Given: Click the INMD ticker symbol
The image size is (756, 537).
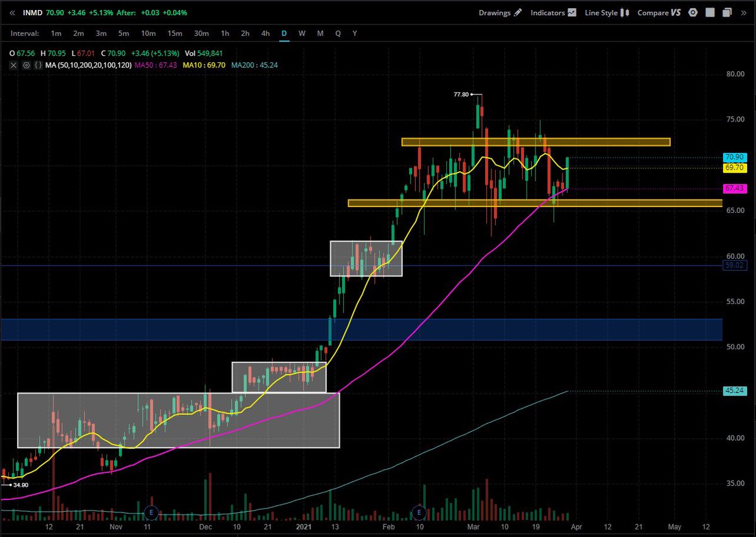Looking at the screenshot, I should pos(32,12).
